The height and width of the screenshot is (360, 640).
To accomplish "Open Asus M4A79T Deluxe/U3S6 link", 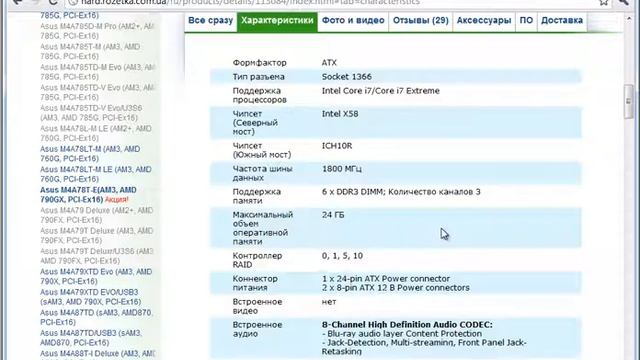I will click(97, 256).
